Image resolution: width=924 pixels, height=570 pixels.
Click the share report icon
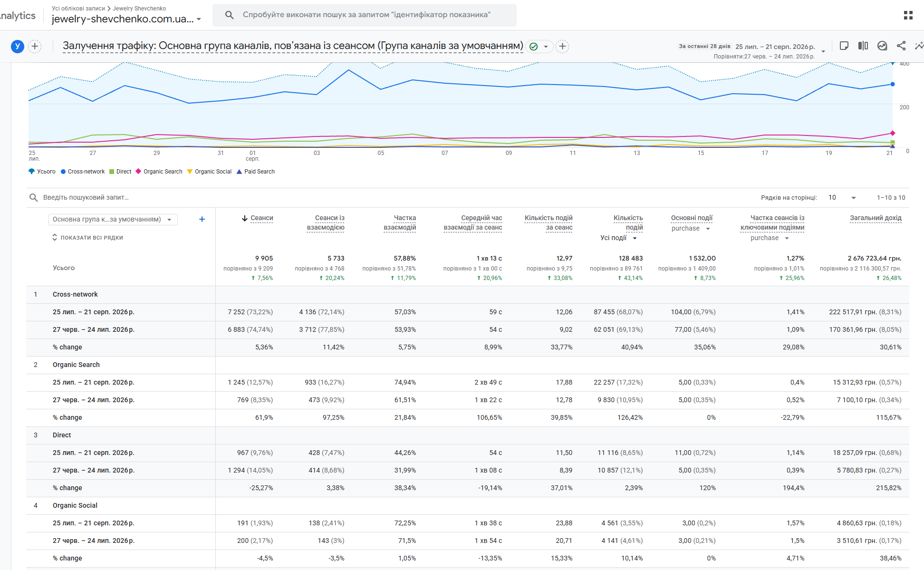[x=901, y=46]
